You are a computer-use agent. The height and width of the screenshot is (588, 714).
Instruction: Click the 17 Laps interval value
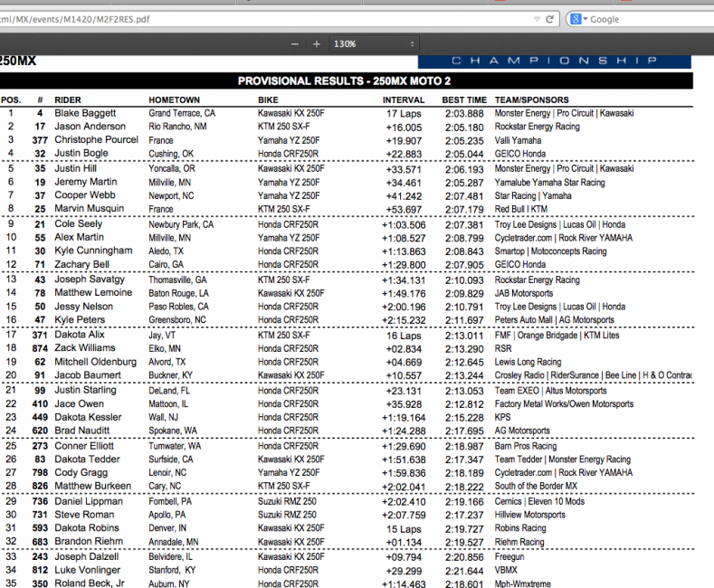pyautogui.click(x=404, y=114)
